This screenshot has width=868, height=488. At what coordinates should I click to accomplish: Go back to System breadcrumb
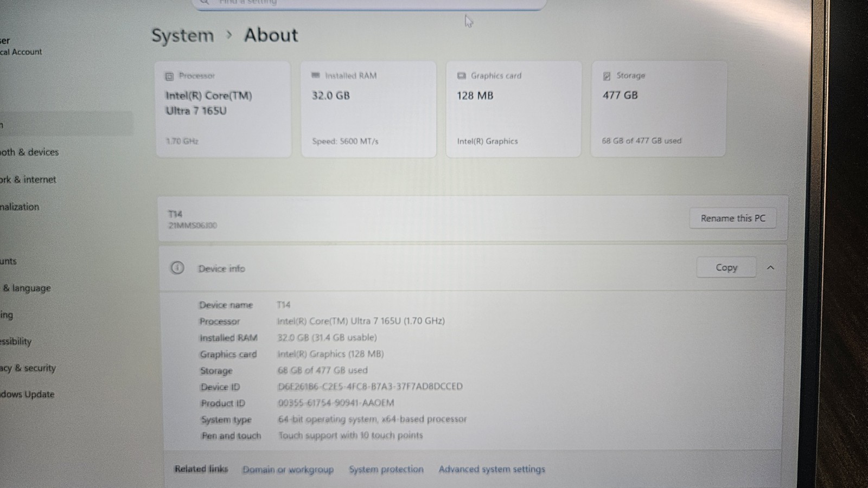[182, 35]
